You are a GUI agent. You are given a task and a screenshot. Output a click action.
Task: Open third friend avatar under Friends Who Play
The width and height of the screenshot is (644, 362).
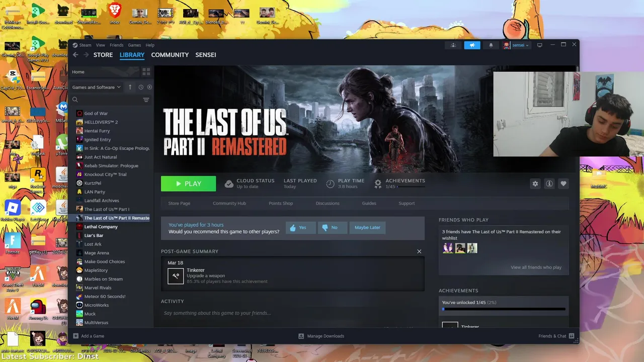472,248
